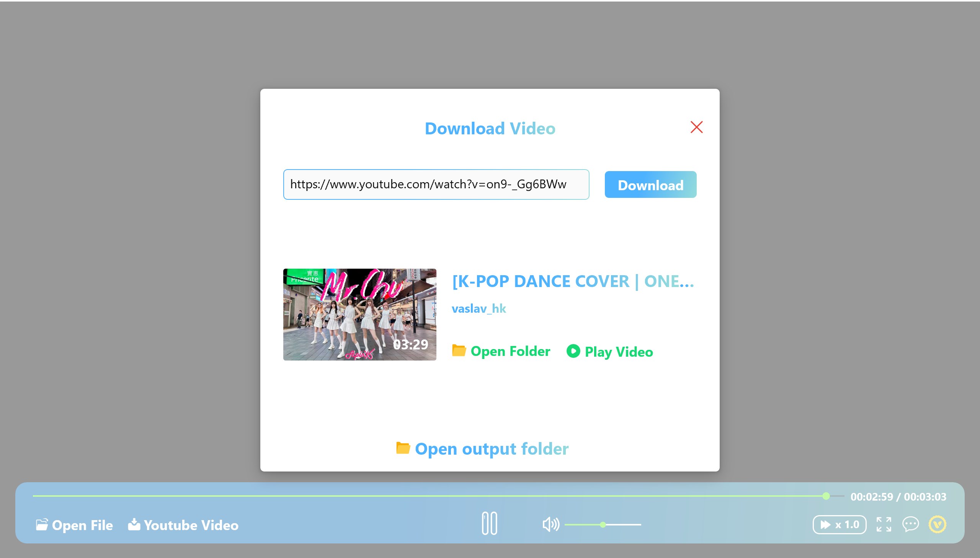Change playback speed x 1.0 button
980x558 pixels.
[x=839, y=524]
